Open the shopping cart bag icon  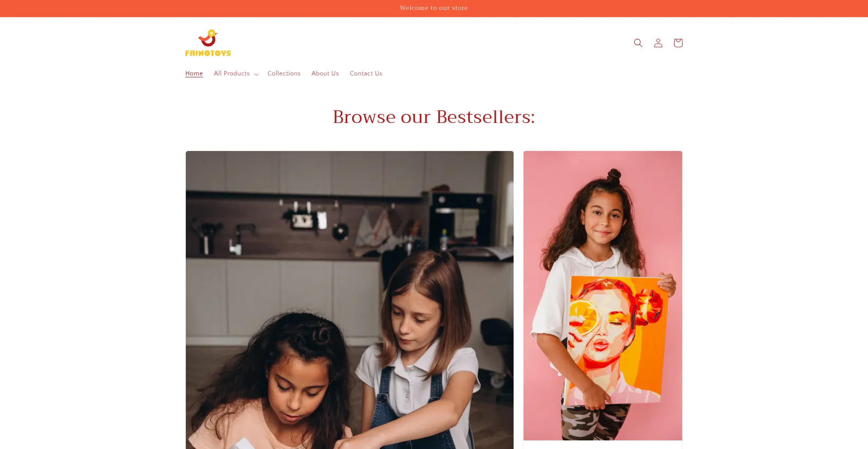click(678, 43)
